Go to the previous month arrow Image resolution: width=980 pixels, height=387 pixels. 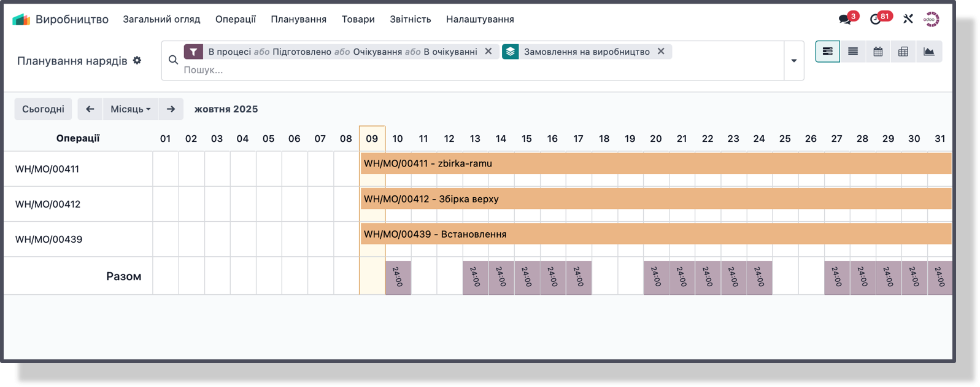[x=90, y=109]
